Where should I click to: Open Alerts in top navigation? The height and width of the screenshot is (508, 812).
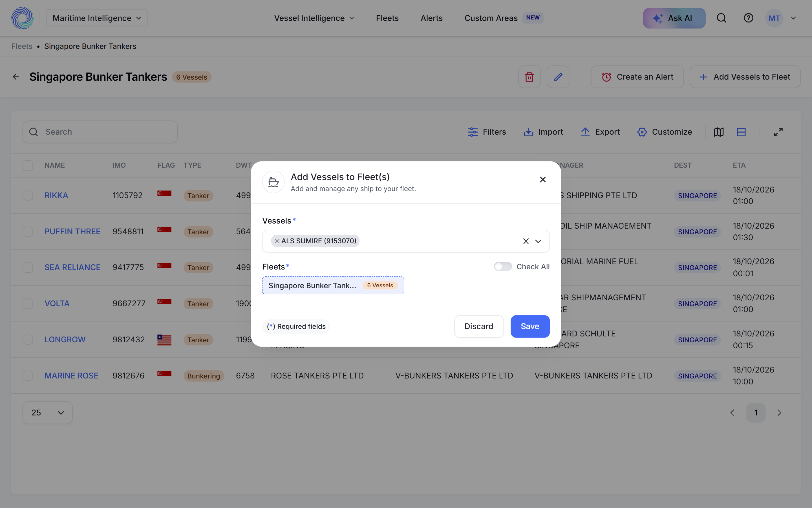coord(431,18)
